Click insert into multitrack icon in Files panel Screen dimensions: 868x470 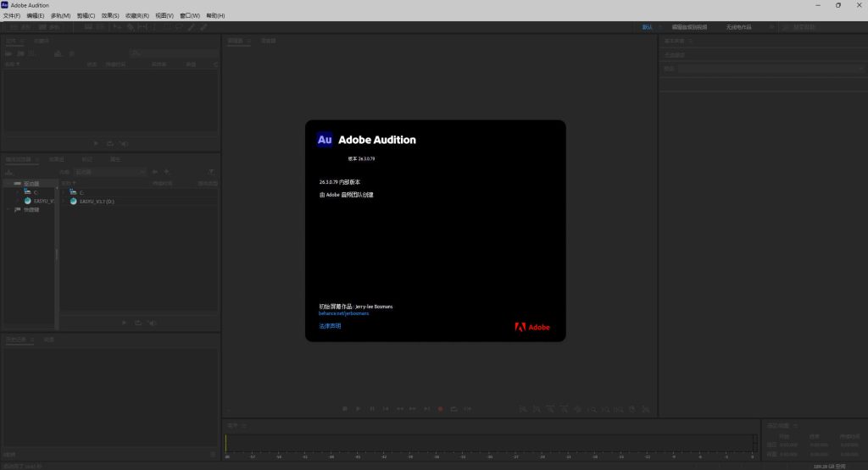point(58,53)
